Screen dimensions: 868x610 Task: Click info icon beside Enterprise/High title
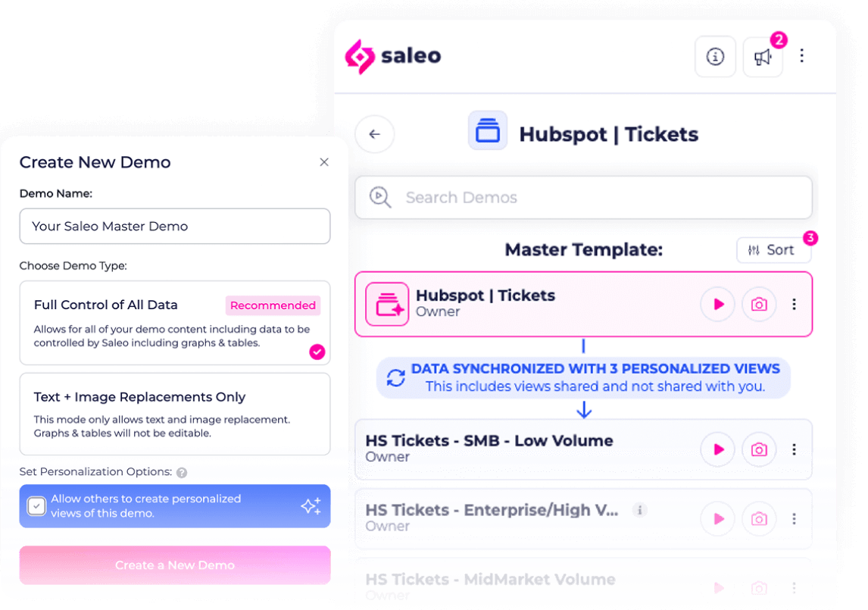tap(639, 510)
